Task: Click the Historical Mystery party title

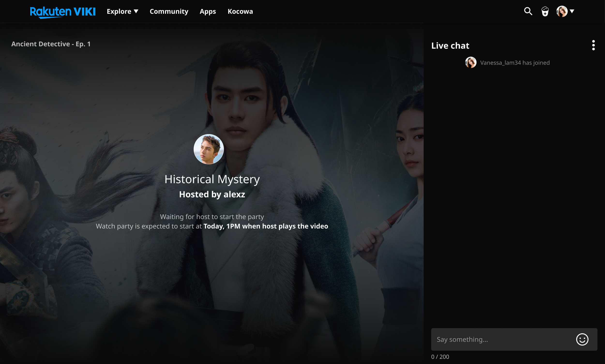Action: click(212, 179)
